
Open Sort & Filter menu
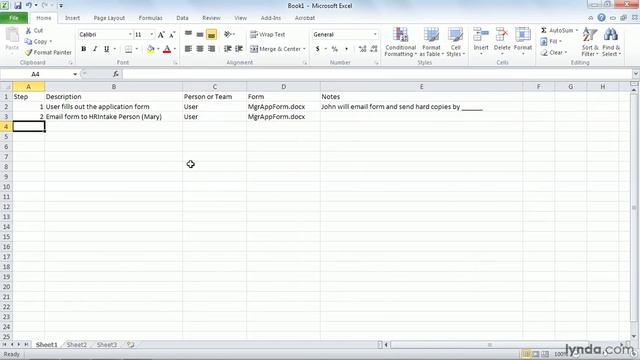590,42
